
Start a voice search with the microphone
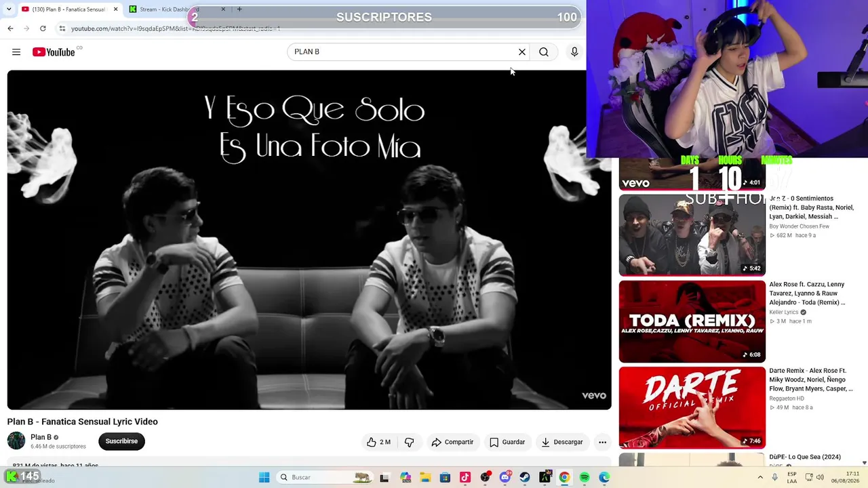pos(574,52)
